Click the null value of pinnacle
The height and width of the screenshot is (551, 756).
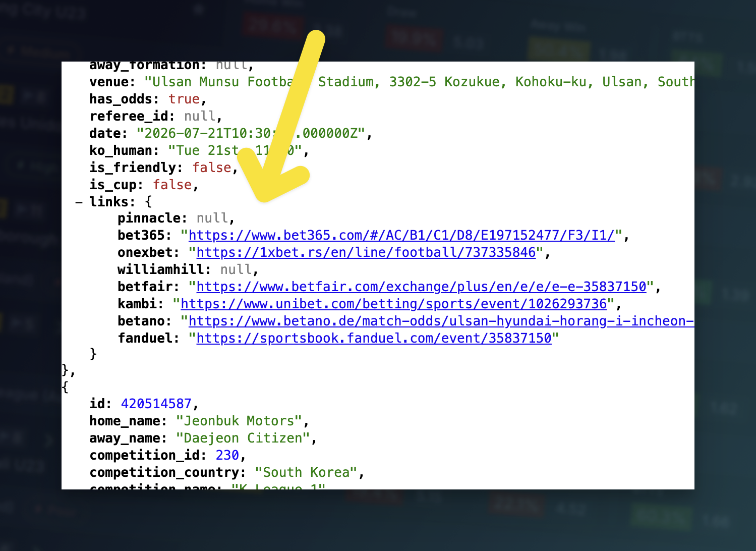[x=212, y=218]
